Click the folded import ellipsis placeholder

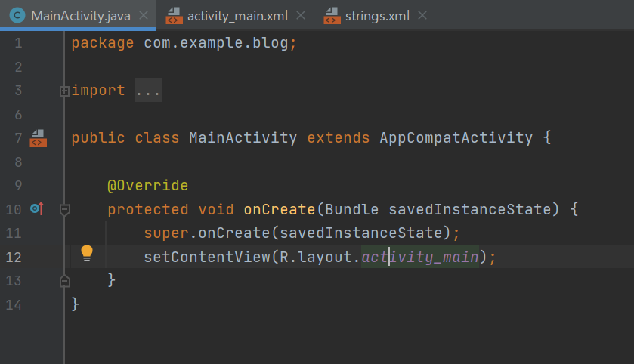click(148, 90)
